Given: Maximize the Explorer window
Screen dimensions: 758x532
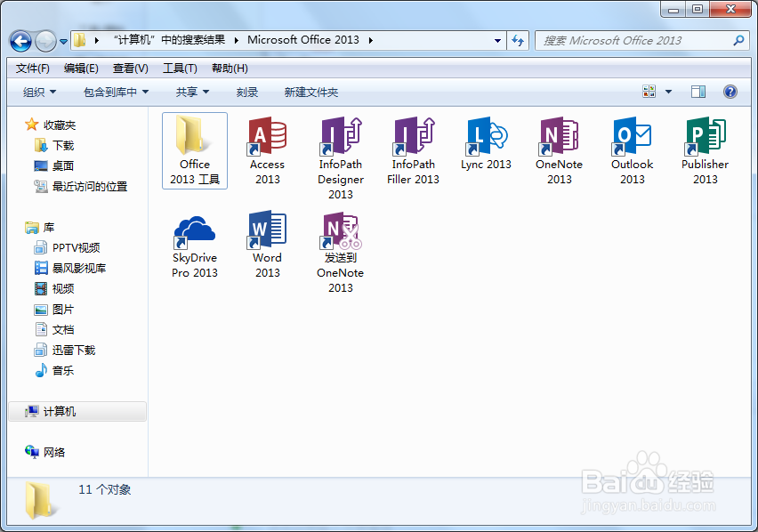Looking at the screenshot, I should pos(698,9).
